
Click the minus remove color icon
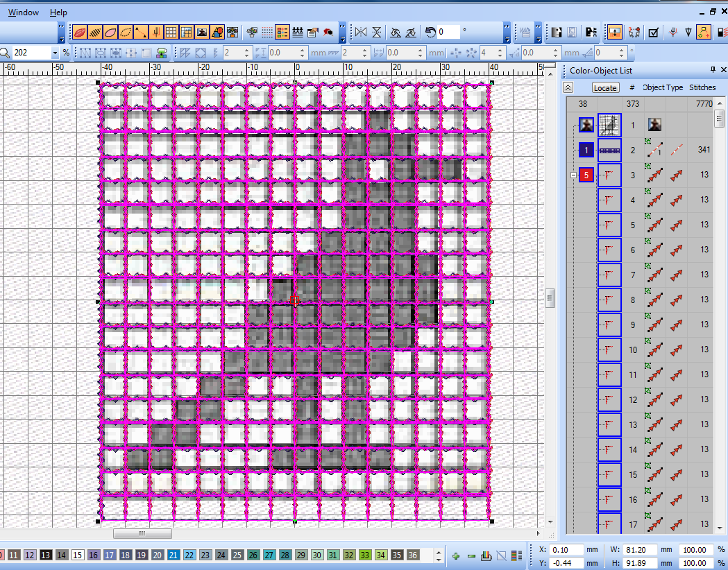click(x=471, y=555)
